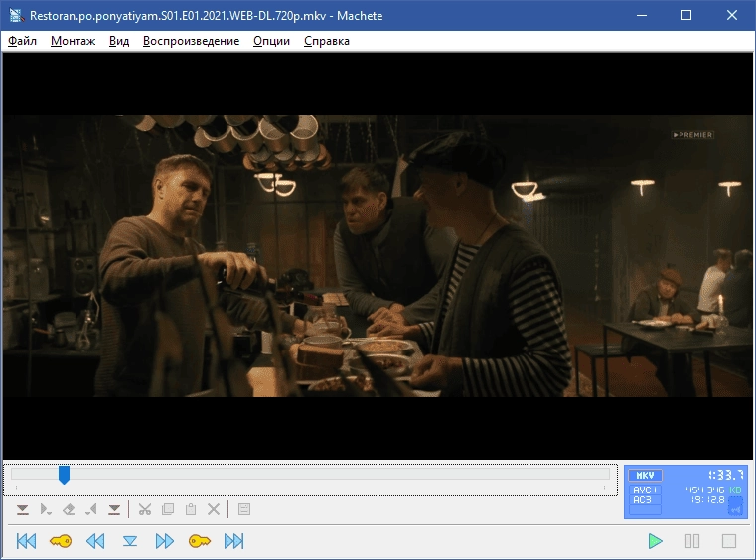Set selection start marker icon
Image resolution: width=756 pixels, height=560 pixels.
point(46,509)
